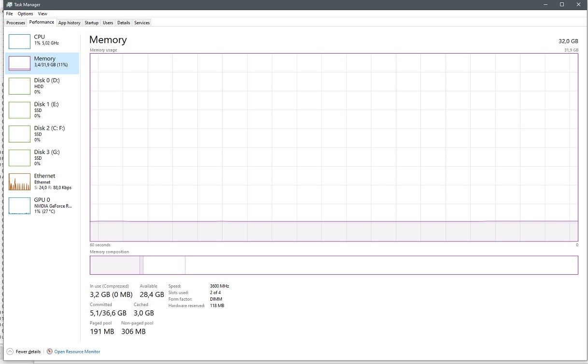Select the Disk 3 (G:) graph thumbnail
This screenshot has height=364, width=588.
(19, 158)
